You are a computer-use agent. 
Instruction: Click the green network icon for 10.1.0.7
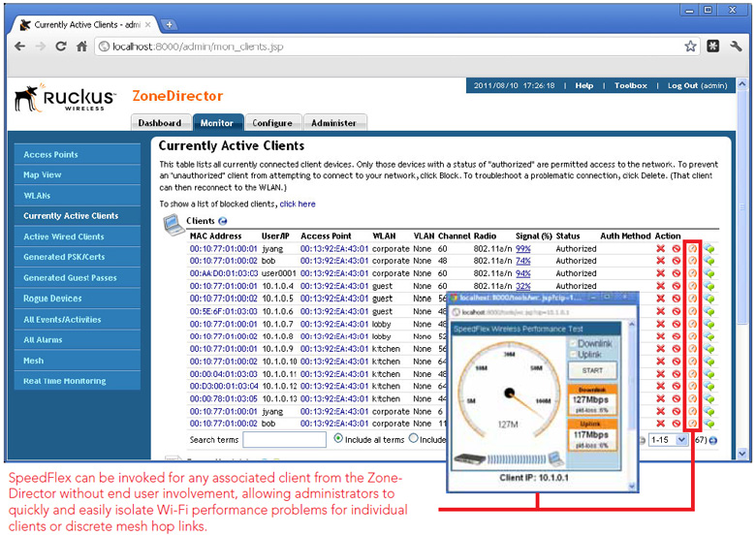pyautogui.click(x=709, y=324)
